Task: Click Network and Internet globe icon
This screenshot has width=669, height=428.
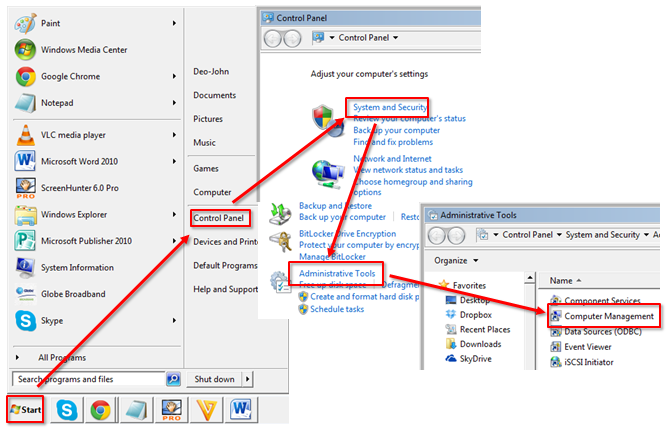Action: (x=327, y=175)
